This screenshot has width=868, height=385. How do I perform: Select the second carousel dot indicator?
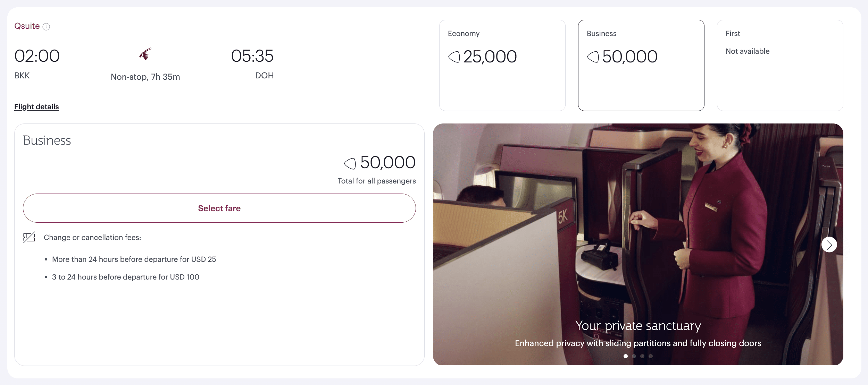(x=634, y=356)
